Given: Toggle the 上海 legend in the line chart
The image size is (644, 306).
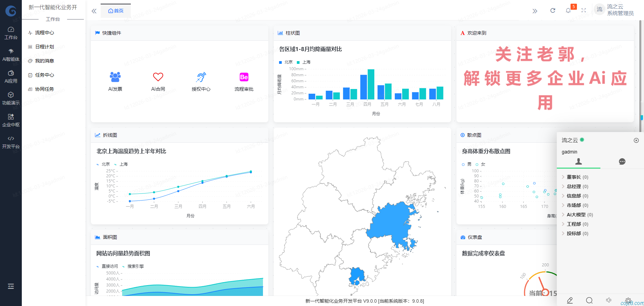Looking at the screenshot, I should click(x=121, y=164).
